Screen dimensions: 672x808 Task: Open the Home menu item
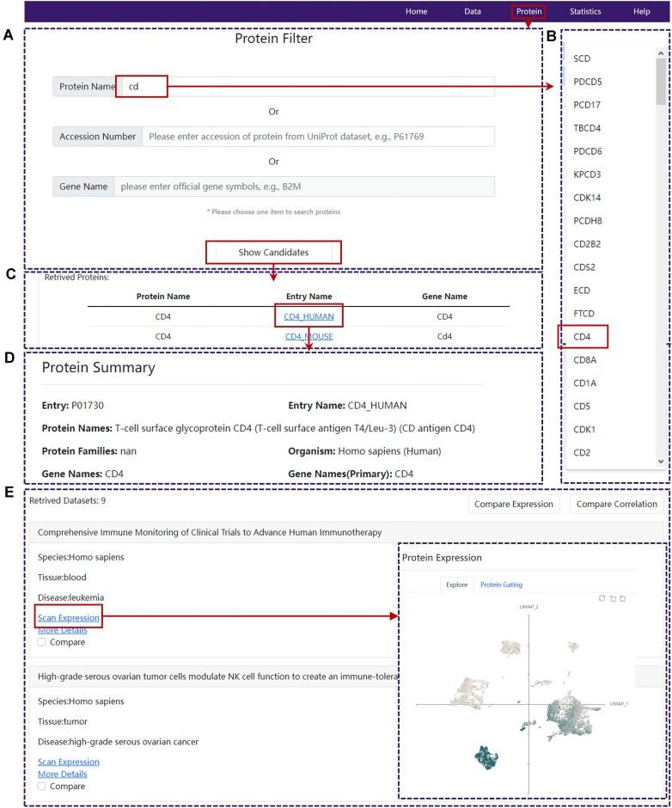pos(417,11)
